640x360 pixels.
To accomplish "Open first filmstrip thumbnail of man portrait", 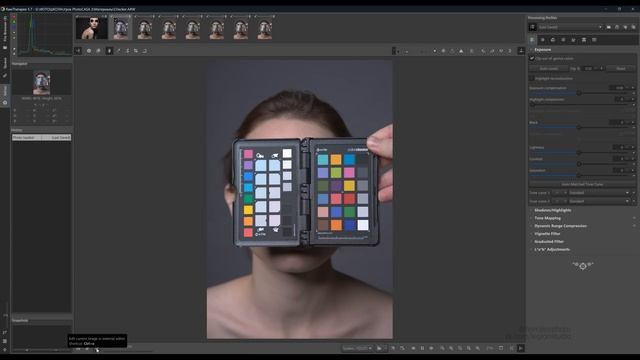I will coord(91,28).
